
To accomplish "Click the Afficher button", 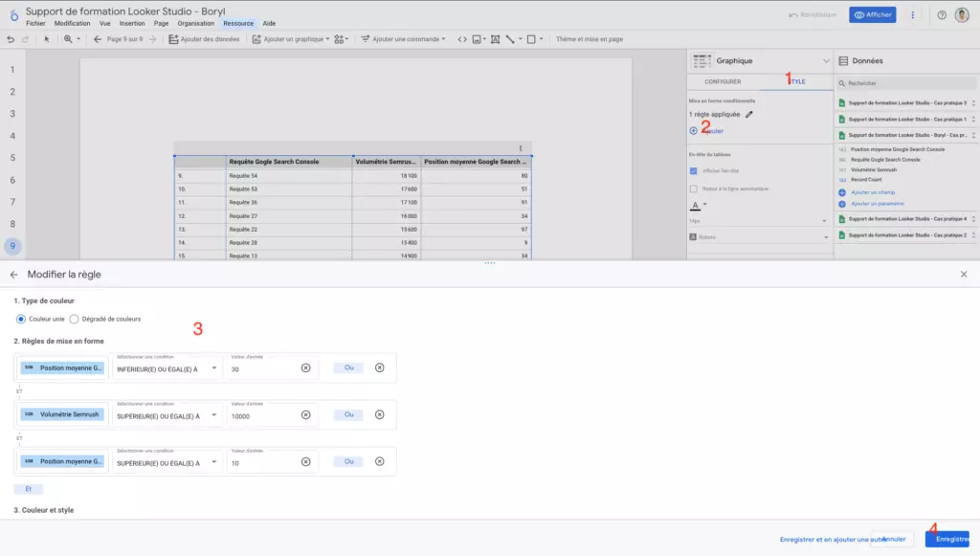I will [x=873, y=15].
